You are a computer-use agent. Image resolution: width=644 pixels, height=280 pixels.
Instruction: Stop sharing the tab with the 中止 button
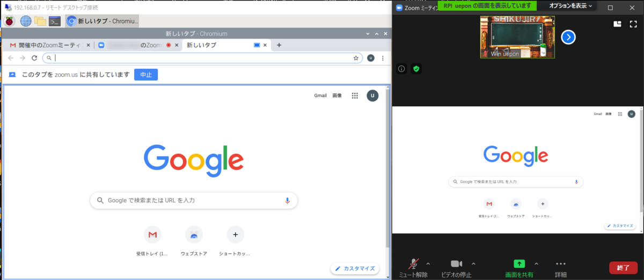(x=146, y=75)
